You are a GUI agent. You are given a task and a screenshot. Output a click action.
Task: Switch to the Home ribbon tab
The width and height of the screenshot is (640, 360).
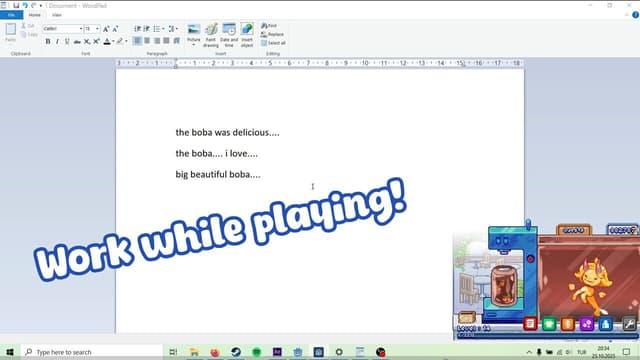tap(35, 15)
